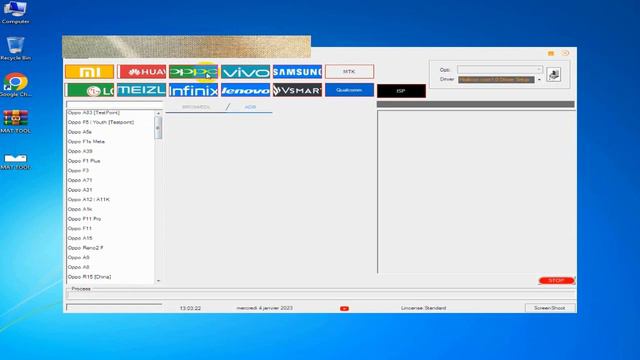
Task: Click the Screen Shoot button
Action: [x=549, y=308]
